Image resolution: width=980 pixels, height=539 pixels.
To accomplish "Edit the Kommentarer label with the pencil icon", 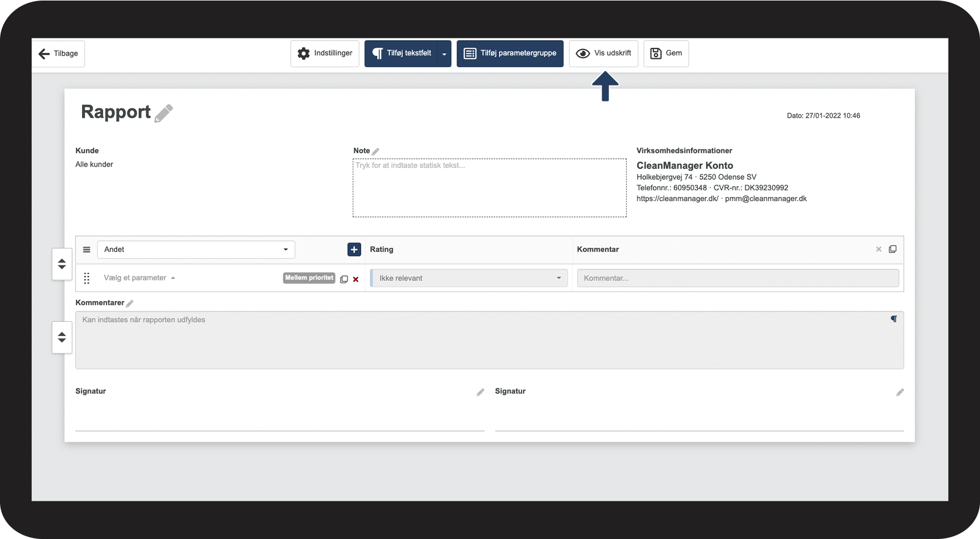I will click(130, 304).
